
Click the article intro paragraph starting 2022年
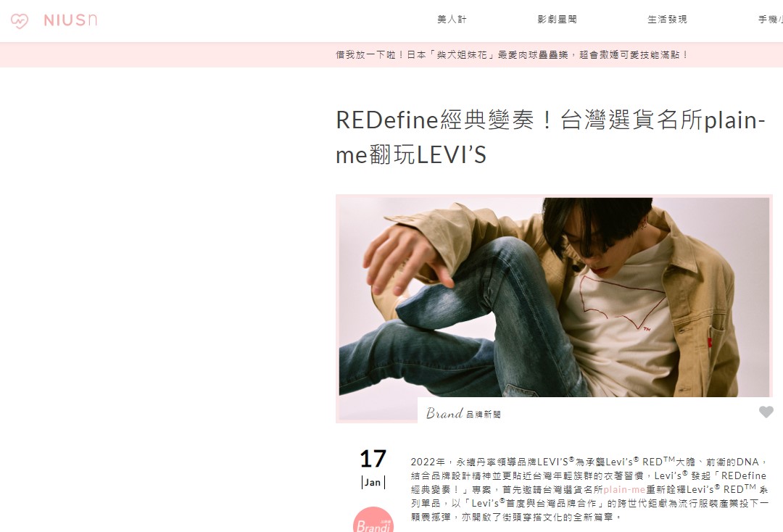click(x=589, y=489)
